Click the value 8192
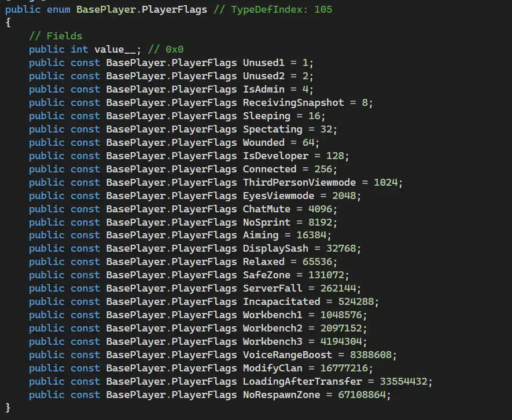 (320, 222)
